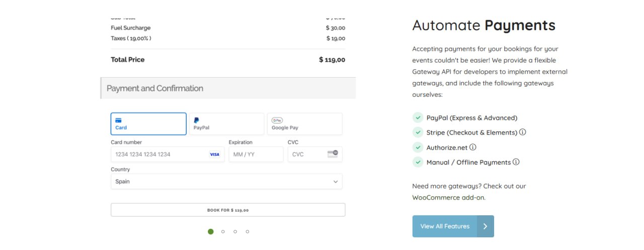This screenshot has height=250, width=644.
Task: Click the Fuel Surcharge row label
Action: (131, 28)
